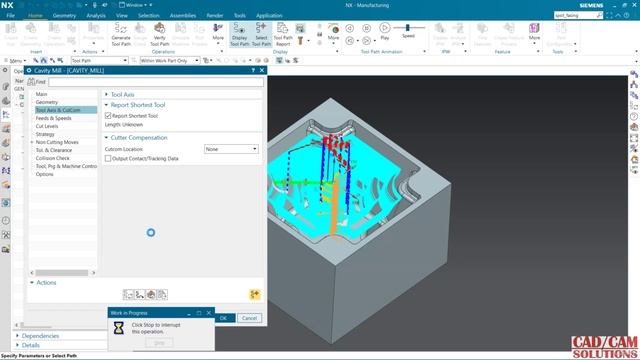This screenshot has height=360, width=640.
Task: Select Options in the navigation list
Action: click(44, 174)
